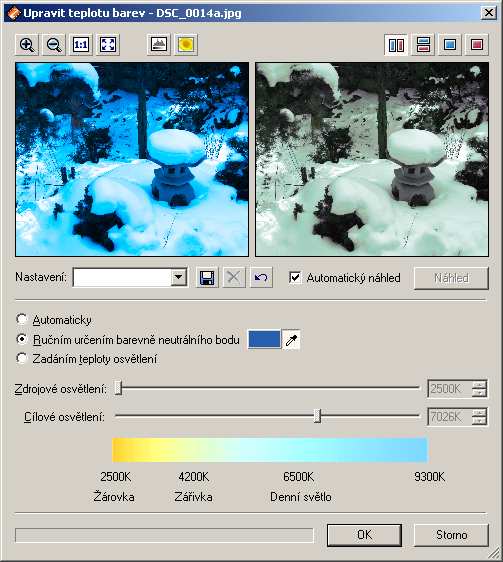Screen dimensions: 503x562
Task: Click the blue neutral point color swatch
Action: [x=265, y=339]
